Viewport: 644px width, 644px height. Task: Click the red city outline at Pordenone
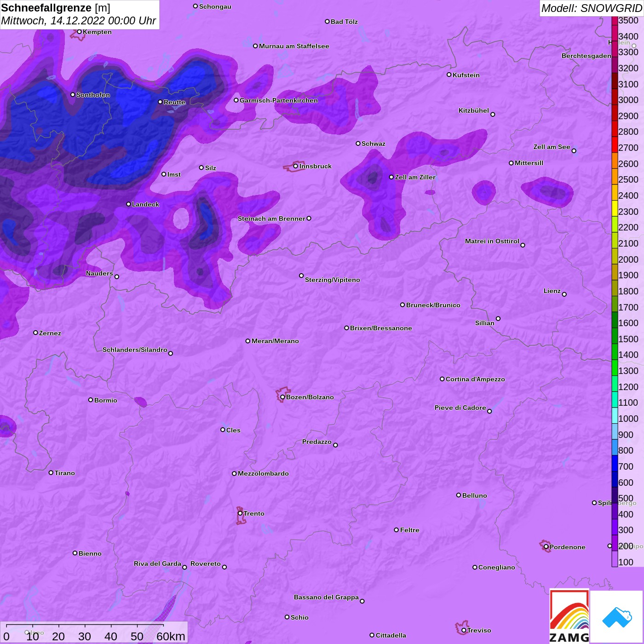[545, 546]
